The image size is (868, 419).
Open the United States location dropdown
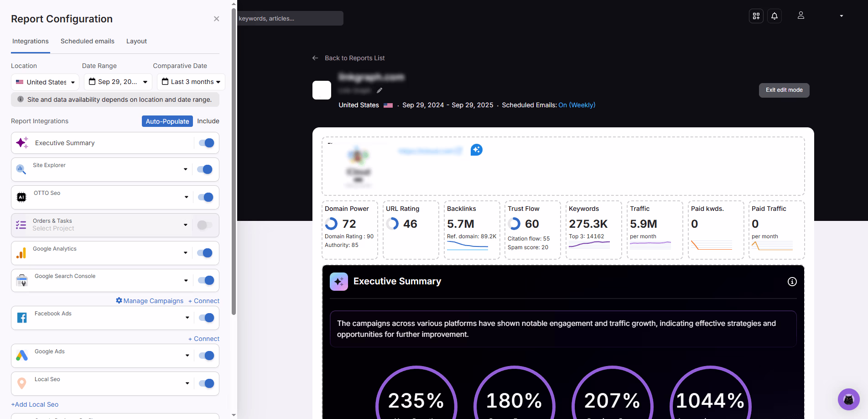45,82
